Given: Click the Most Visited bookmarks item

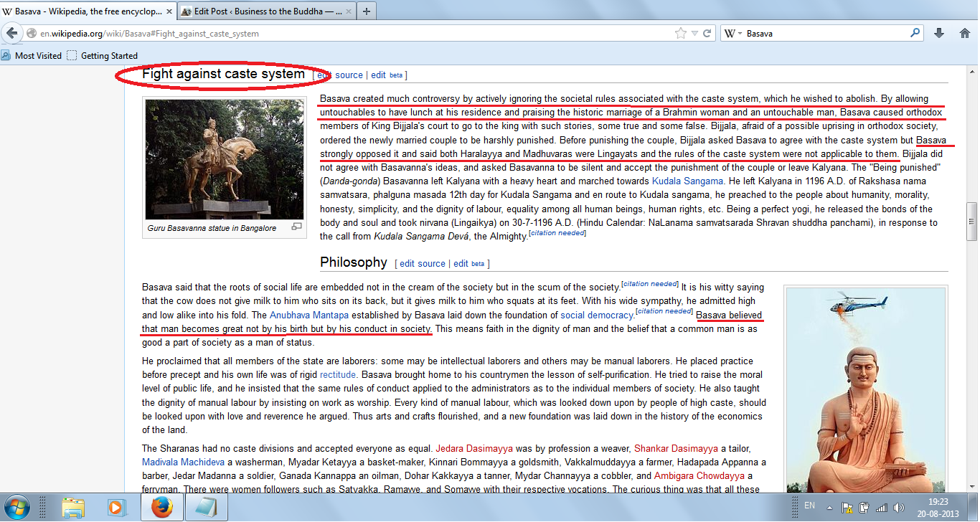Looking at the screenshot, I should [x=38, y=55].
